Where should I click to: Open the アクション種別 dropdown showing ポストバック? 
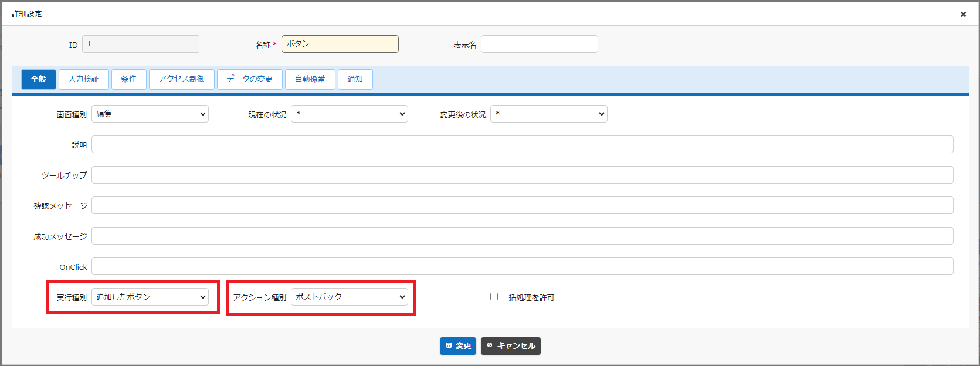tap(350, 297)
